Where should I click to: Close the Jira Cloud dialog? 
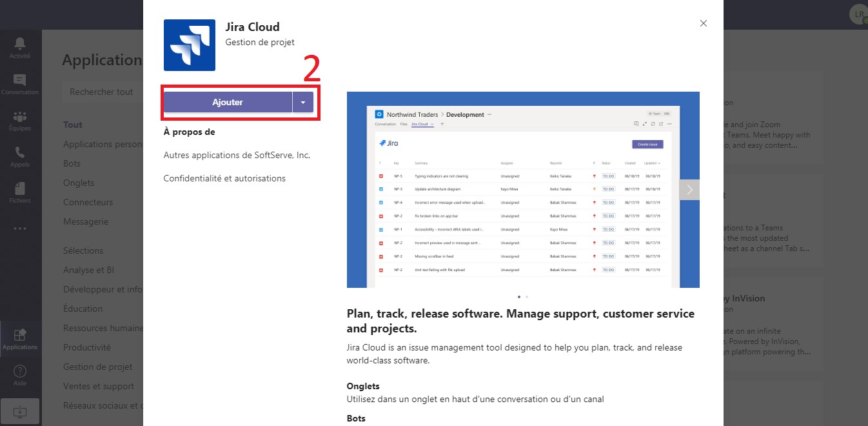tap(704, 23)
